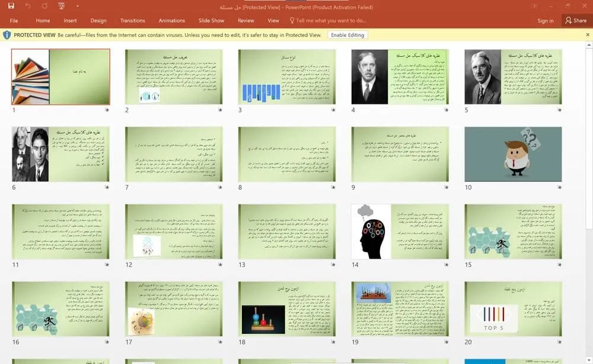Open the Slide Show tab
The height and width of the screenshot is (364, 593).
pos(212,20)
